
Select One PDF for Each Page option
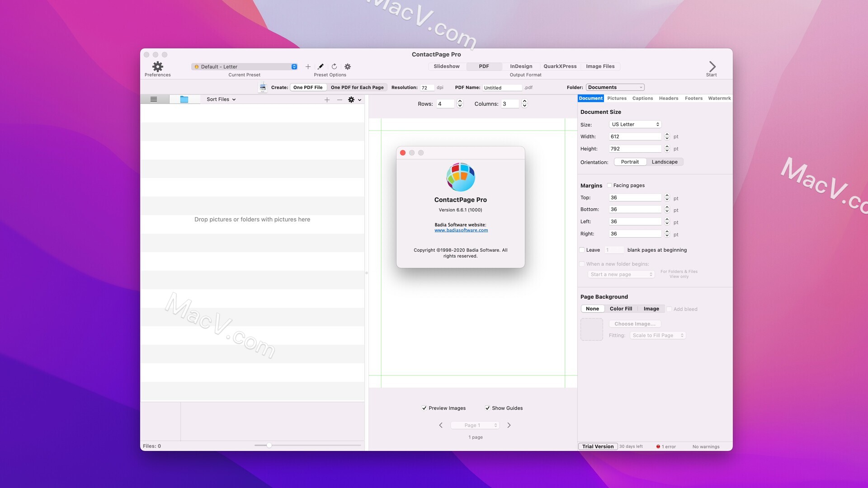[357, 87]
